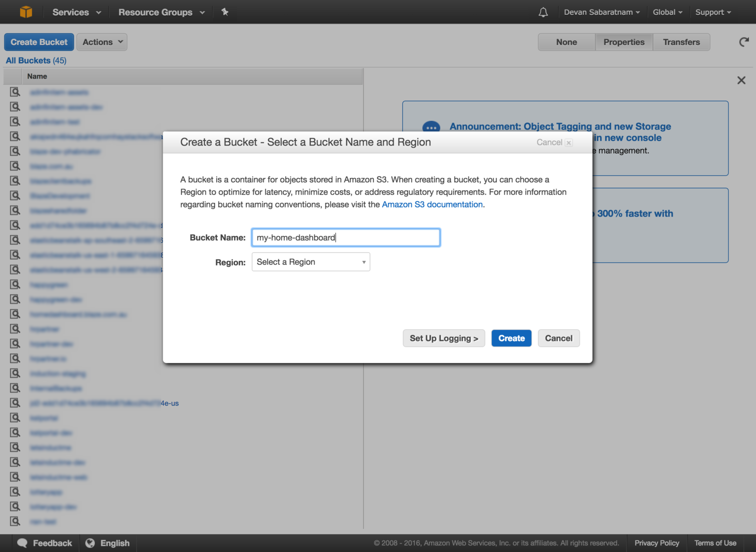Open the Support menu
The height and width of the screenshot is (552, 756).
pyautogui.click(x=713, y=12)
